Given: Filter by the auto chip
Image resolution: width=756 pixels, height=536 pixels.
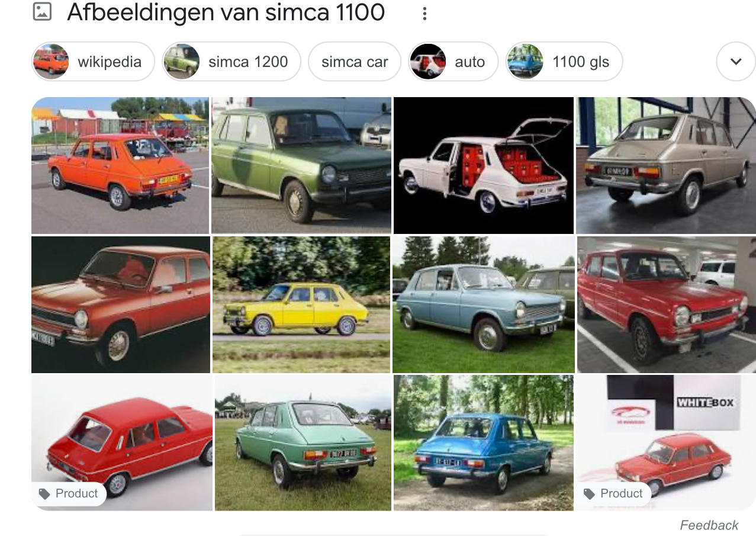Looking at the screenshot, I should [x=453, y=61].
